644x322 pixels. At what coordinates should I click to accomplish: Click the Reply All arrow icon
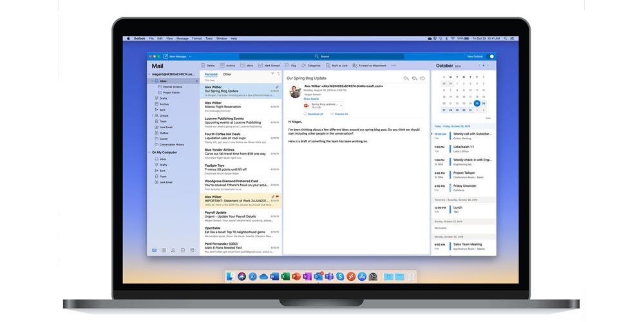click(x=414, y=78)
